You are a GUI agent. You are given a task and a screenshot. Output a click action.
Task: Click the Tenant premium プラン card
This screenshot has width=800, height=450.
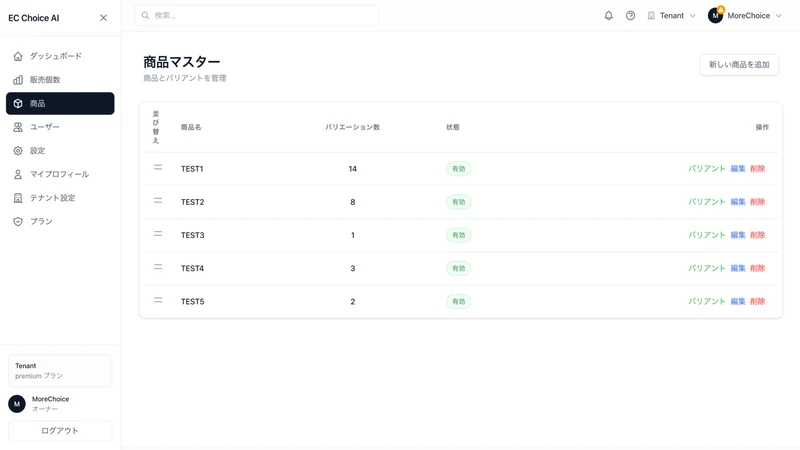[60, 371]
